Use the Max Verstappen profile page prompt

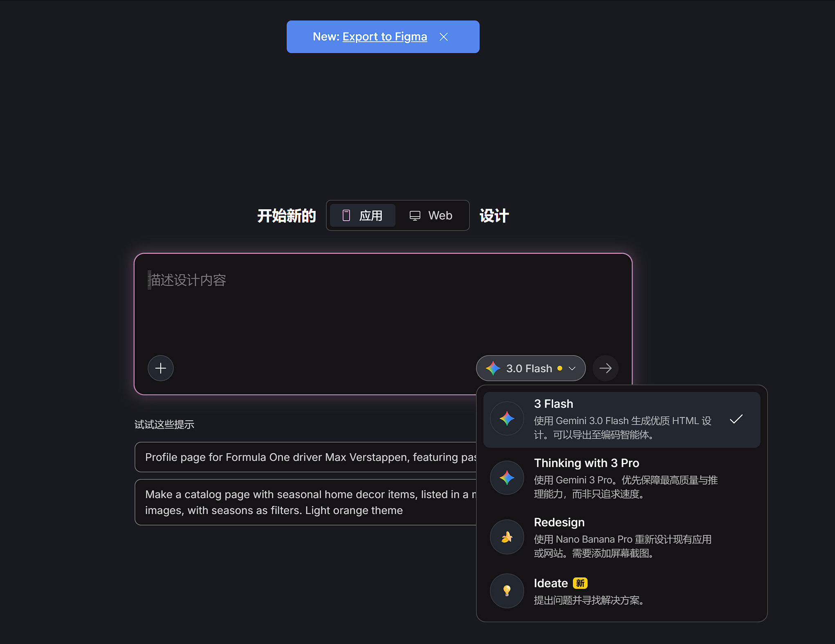pyautogui.click(x=306, y=457)
